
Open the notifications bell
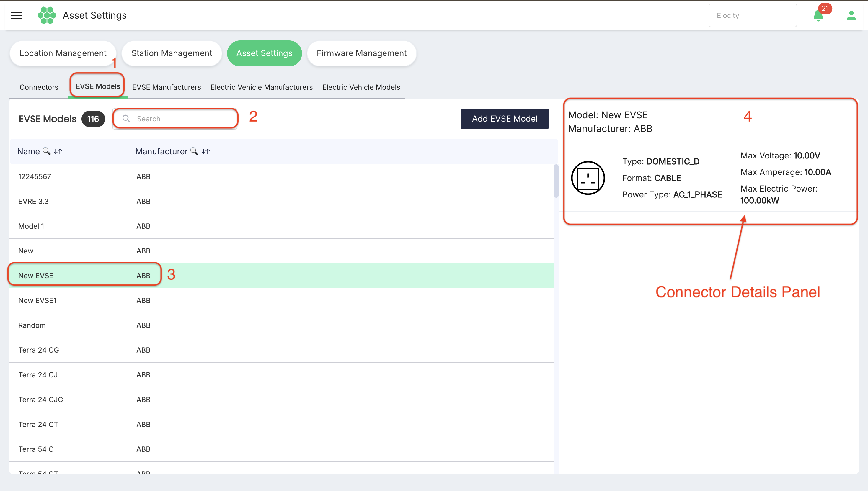818,16
